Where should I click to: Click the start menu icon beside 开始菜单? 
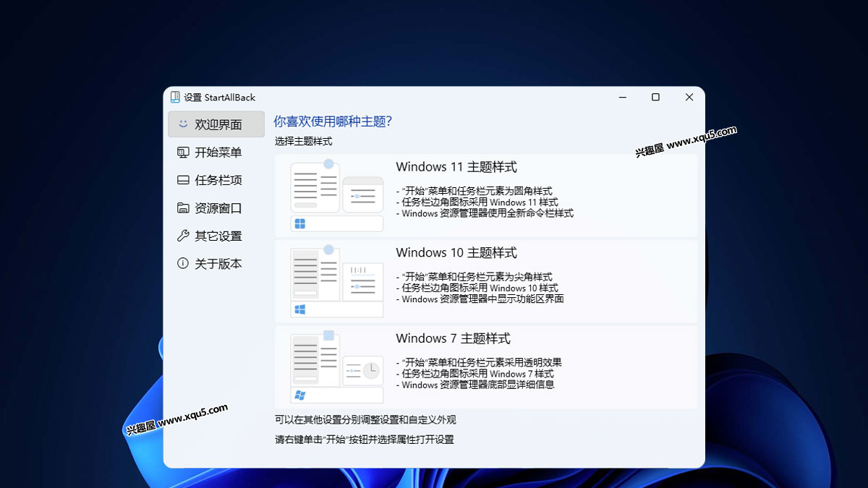click(x=183, y=153)
